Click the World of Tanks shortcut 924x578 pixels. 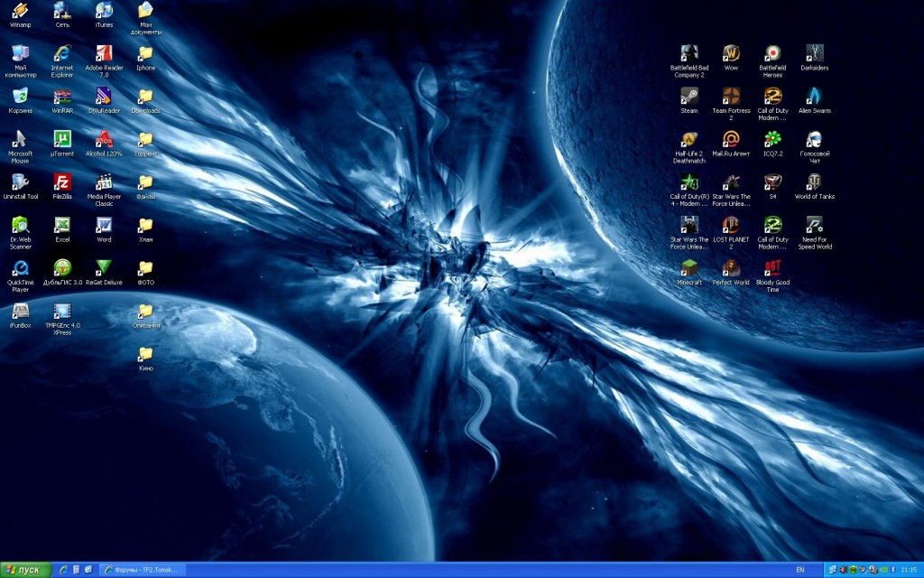[x=815, y=186]
